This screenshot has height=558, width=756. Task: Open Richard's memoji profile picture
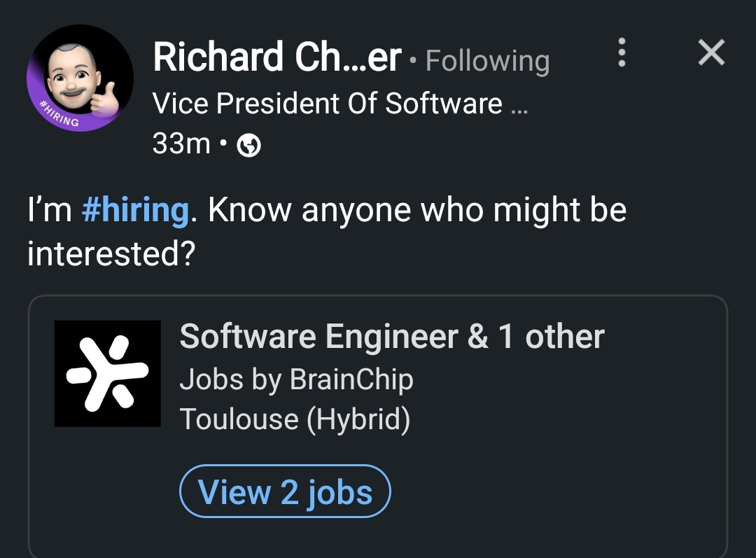point(80,77)
